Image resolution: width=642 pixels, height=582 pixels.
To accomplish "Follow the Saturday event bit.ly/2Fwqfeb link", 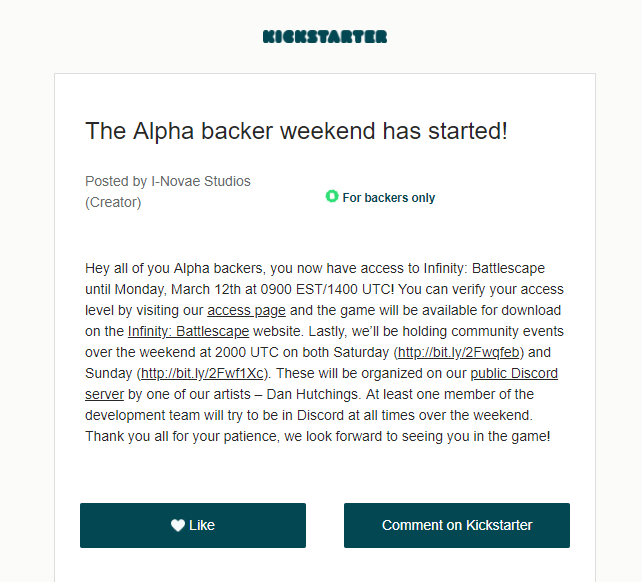I will tap(460, 352).
